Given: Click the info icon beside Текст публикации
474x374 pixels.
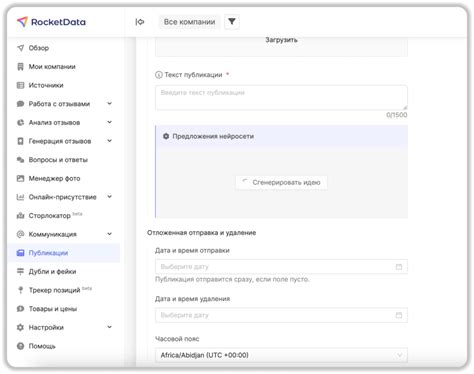Looking at the screenshot, I should coord(159,75).
